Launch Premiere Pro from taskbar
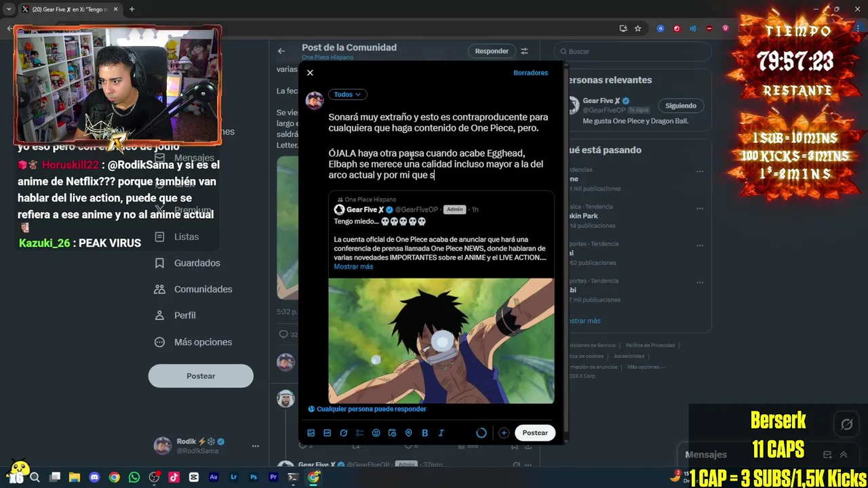The image size is (868, 488). coord(273,477)
